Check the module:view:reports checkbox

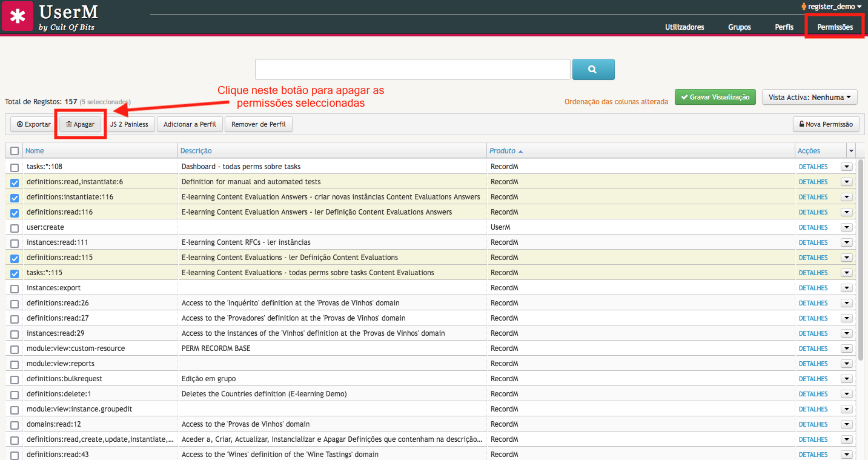15,364
